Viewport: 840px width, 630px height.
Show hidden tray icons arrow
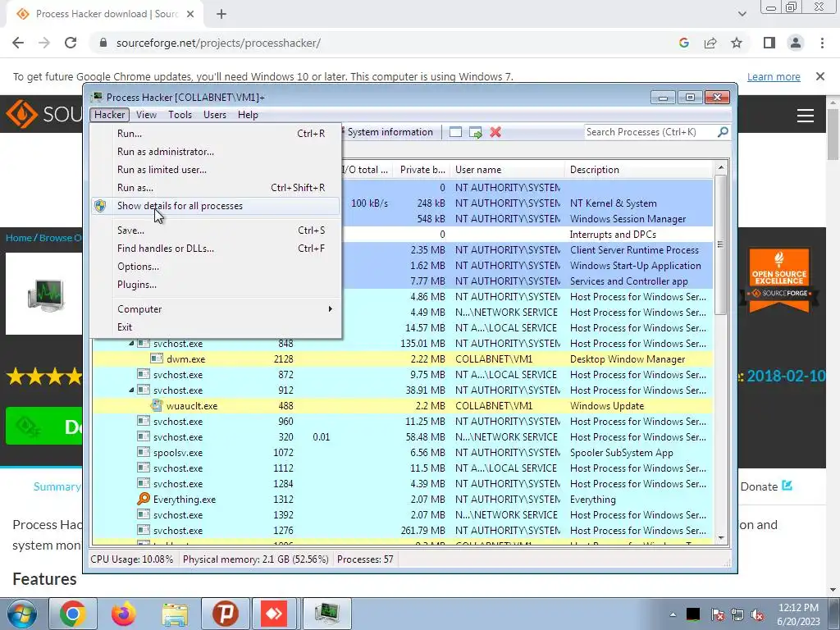pos(673,615)
